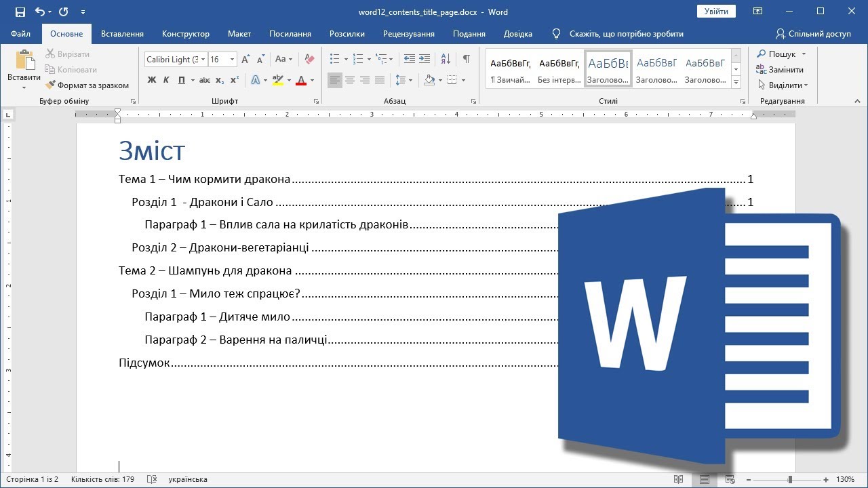The image size is (868, 488).
Task: Expand the Styles gallery with the More arrow
Action: pos(736,83)
